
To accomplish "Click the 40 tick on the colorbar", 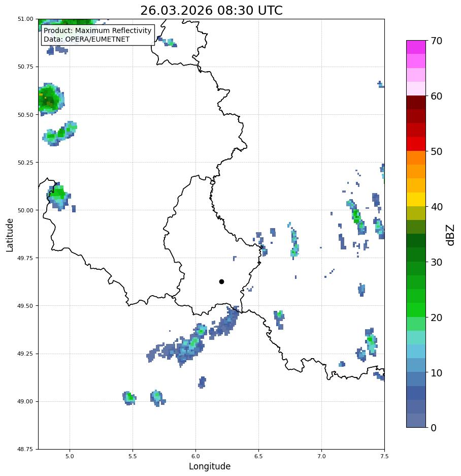I will pyautogui.click(x=437, y=207).
